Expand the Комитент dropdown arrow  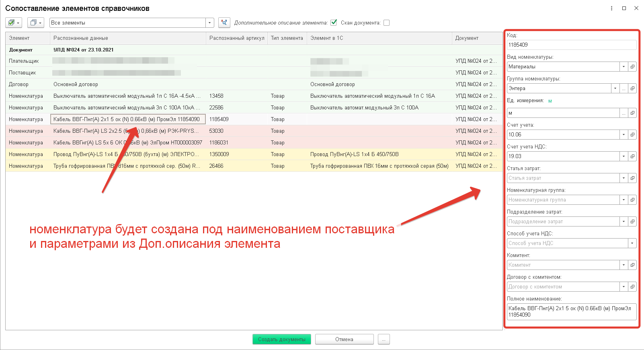(623, 265)
